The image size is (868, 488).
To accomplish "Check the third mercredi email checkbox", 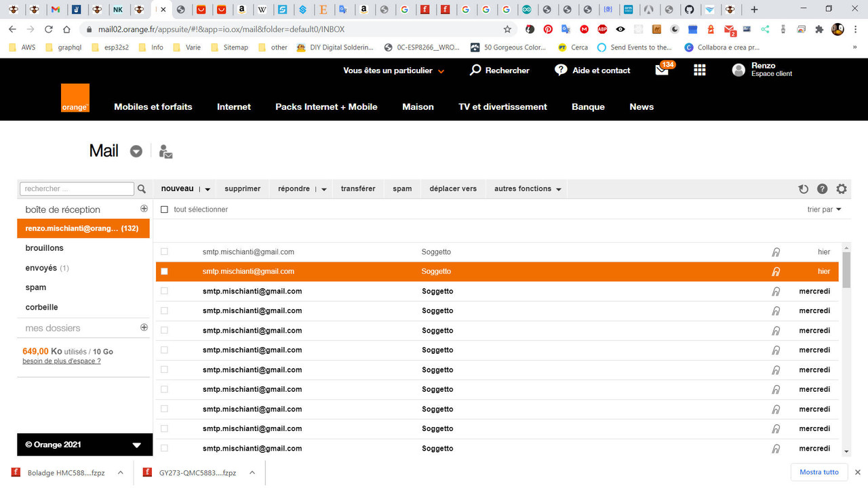I will (x=164, y=330).
